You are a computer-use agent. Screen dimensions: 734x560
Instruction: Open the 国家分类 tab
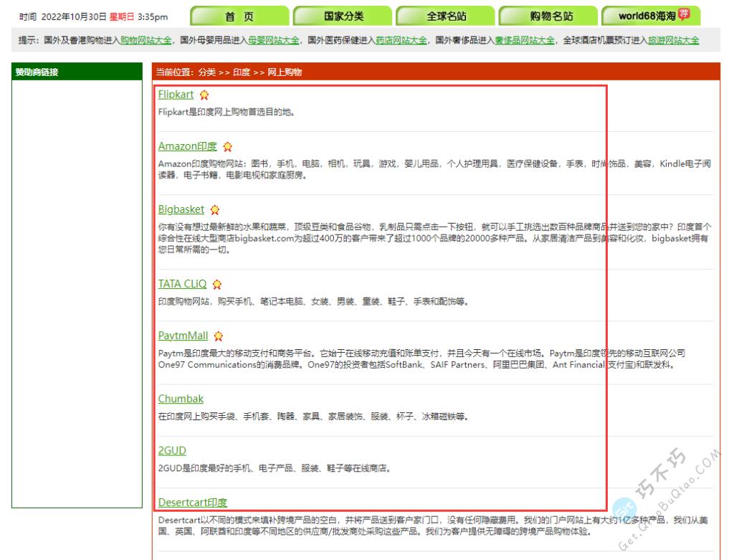point(343,16)
